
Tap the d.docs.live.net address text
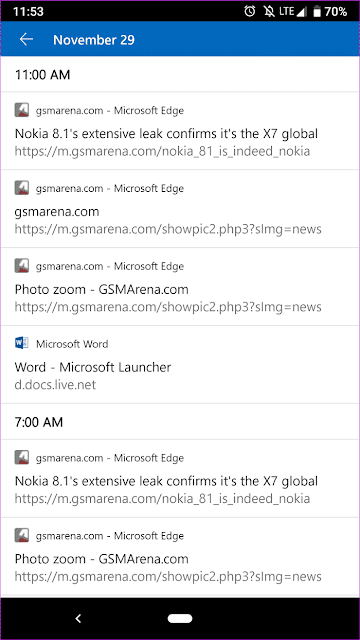pos(55,385)
